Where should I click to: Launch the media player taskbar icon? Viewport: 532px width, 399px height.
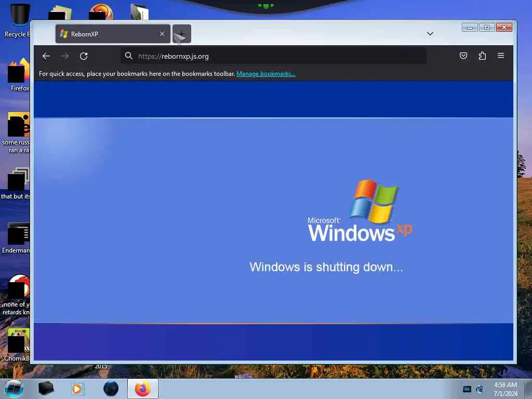pos(77,389)
